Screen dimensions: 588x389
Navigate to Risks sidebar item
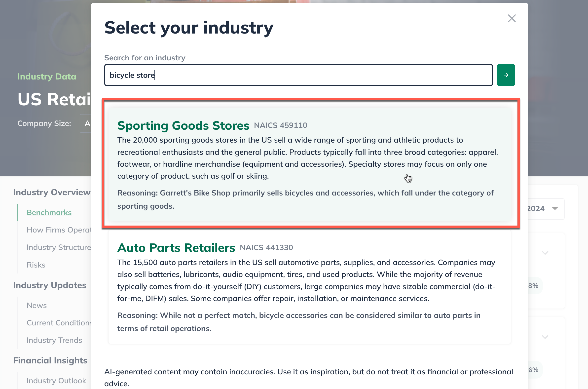pos(36,265)
